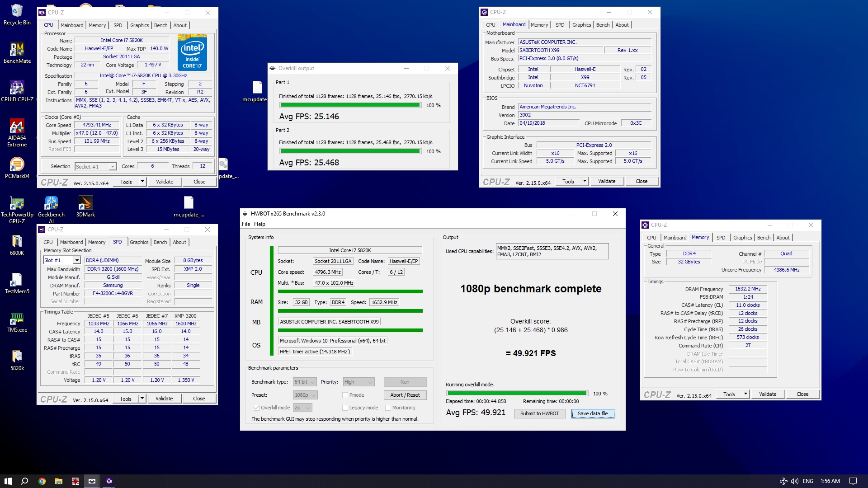The image size is (868, 488).
Task: Launch 3DMark desktop shortcut
Action: tap(85, 207)
